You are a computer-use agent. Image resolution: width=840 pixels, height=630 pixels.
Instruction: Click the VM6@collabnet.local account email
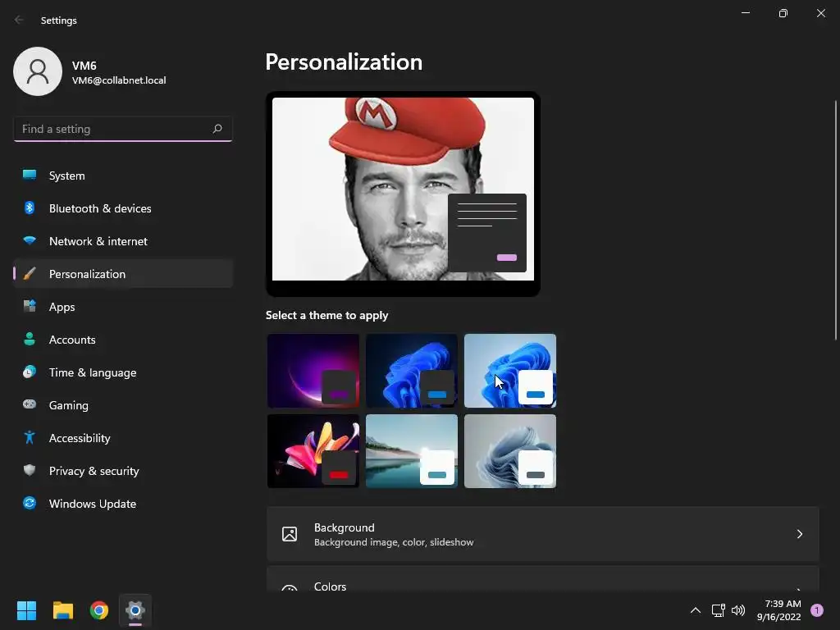(119, 80)
